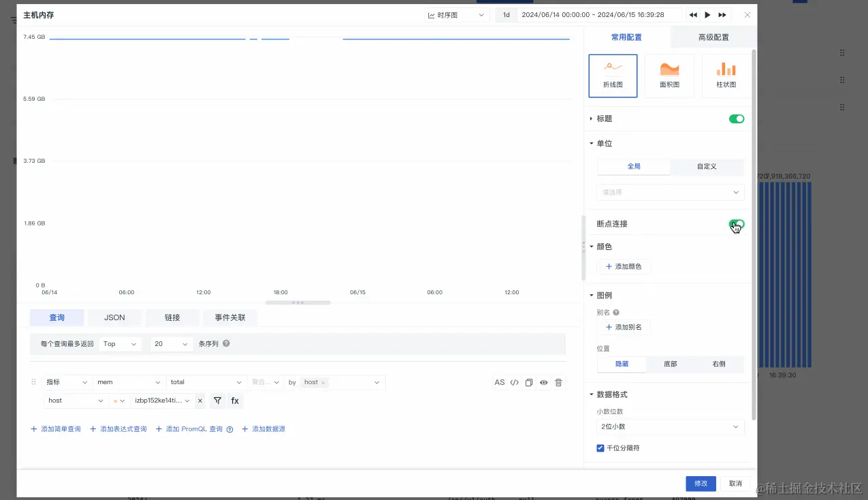This screenshot has width=868, height=500.
Task: Select 自定义 unit option
Action: pos(707,166)
